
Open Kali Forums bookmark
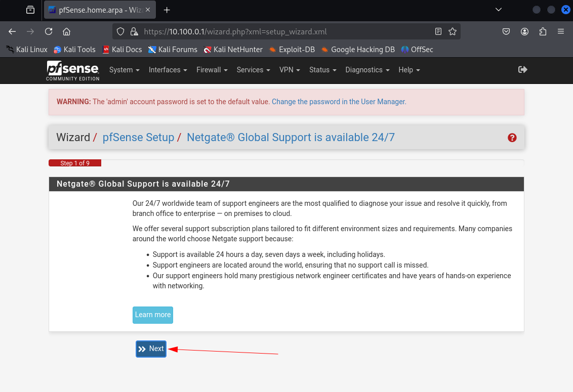(x=173, y=50)
